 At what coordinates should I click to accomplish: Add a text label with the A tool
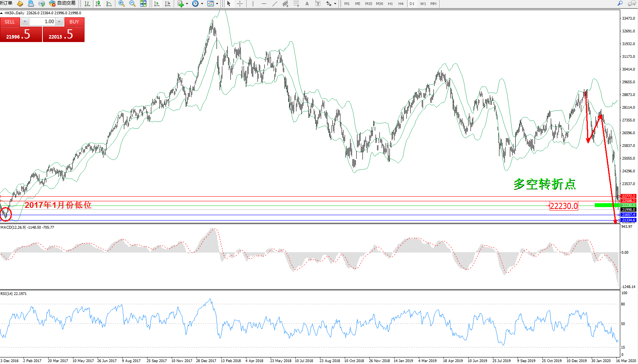pos(307,3)
